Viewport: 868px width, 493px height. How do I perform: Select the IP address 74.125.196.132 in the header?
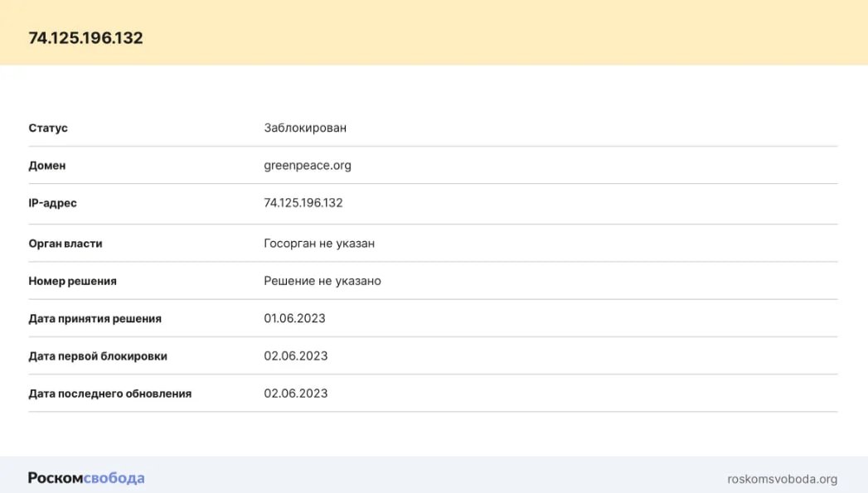[x=85, y=37]
